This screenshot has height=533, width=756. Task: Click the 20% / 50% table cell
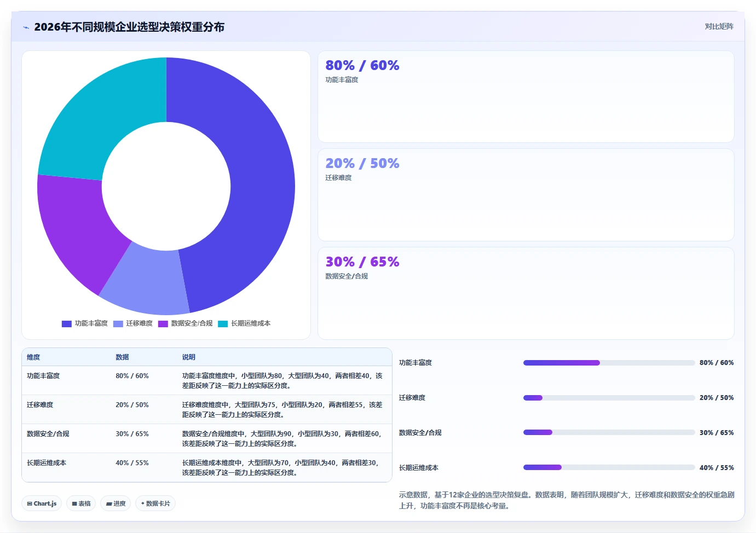(132, 405)
